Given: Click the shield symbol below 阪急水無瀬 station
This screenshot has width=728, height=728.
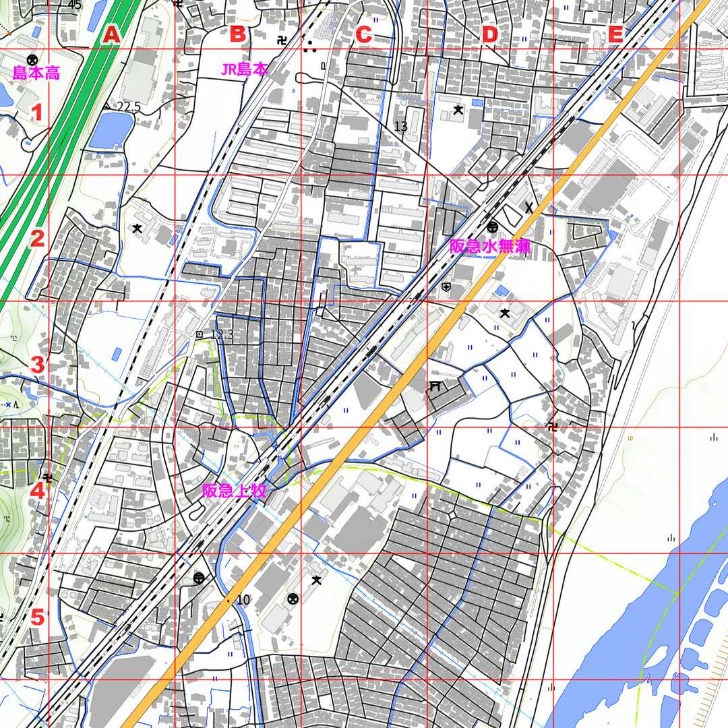Looking at the screenshot, I should tap(446, 287).
